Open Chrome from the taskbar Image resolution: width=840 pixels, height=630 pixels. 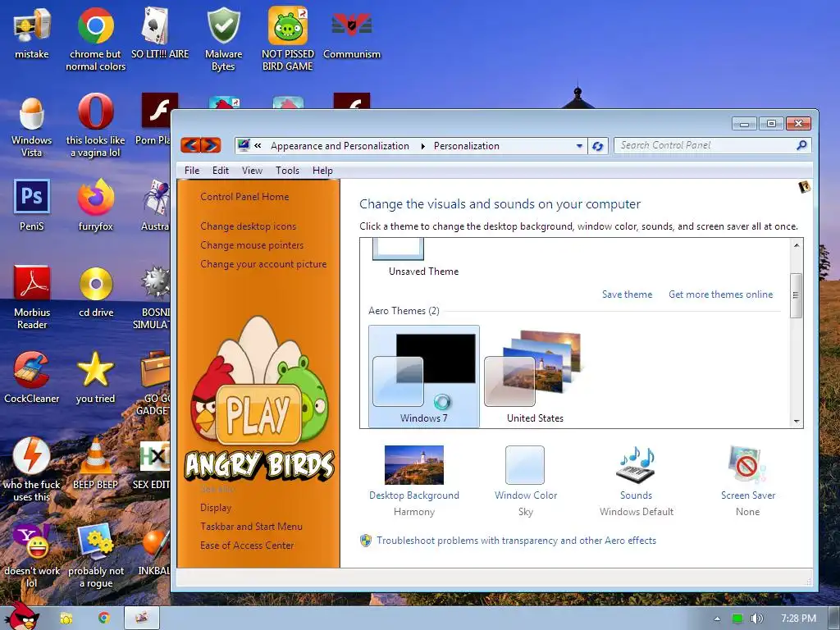pyautogui.click(x=104, y=619)
